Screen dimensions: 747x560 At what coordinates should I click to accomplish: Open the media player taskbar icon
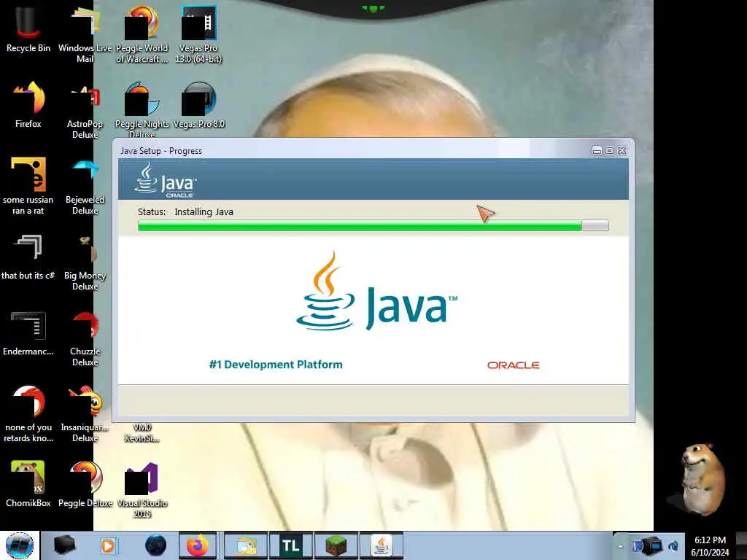tap(108, 545)
